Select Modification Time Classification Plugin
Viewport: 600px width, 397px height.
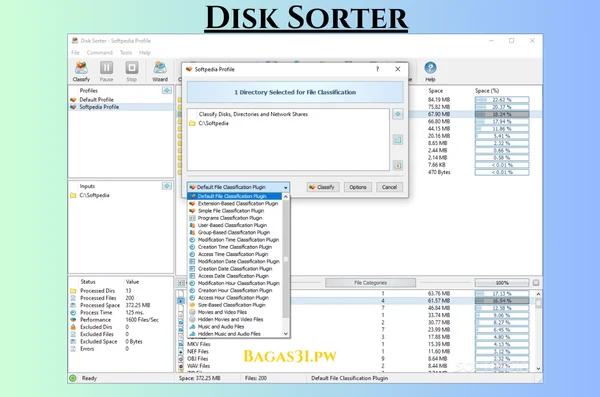(x=235, y=240)
